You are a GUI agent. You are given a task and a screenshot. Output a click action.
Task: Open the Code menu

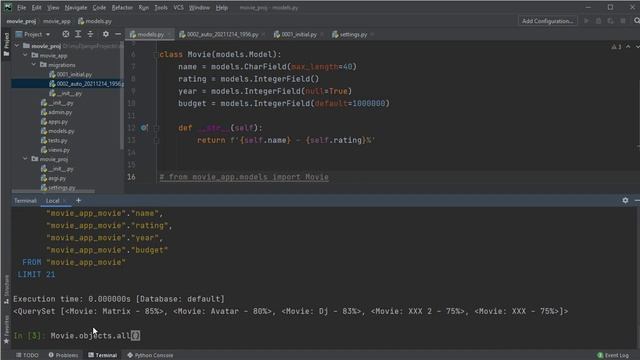99,8
